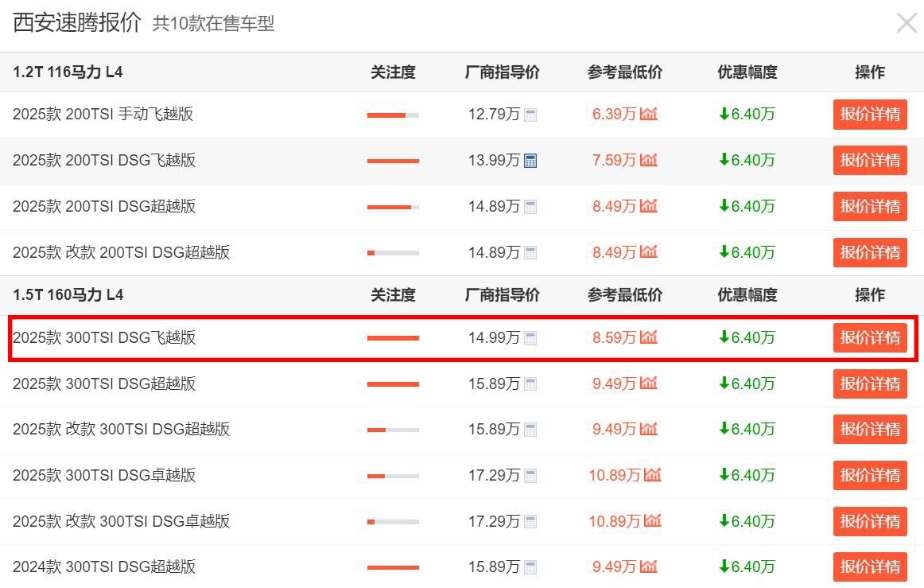
Task: Click attention bar for 2025款 300TSI DSG卓越版
Action: click(x=393, y=476)
